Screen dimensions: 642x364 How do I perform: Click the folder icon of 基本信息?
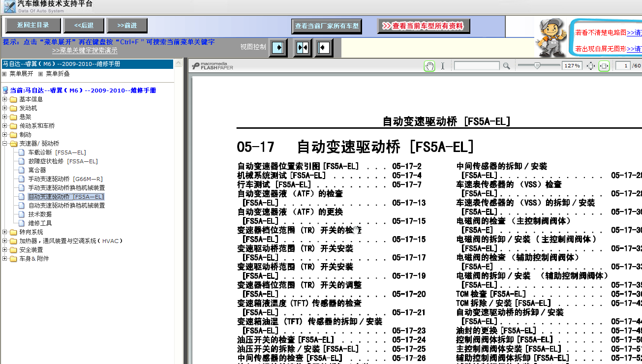point(13,99)
